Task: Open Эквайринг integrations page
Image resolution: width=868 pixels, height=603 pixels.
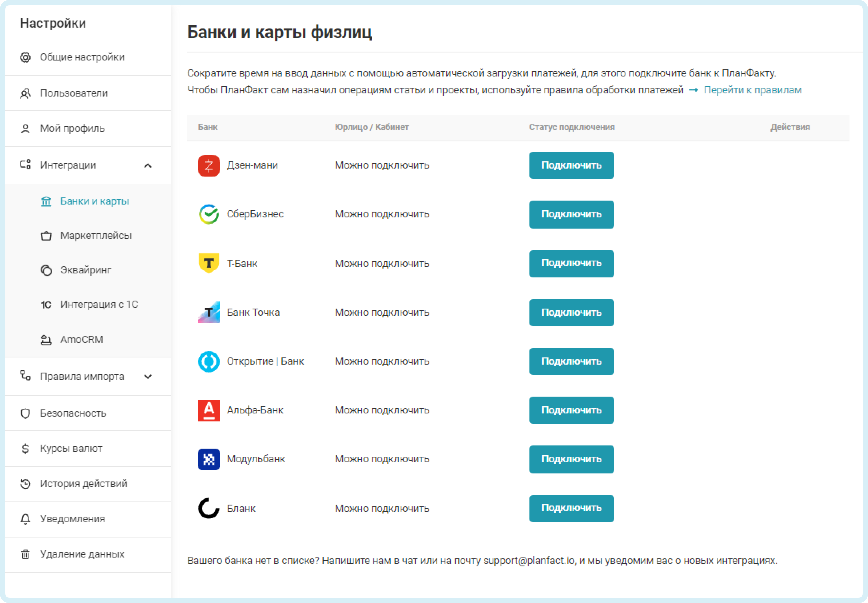Action: tap(88, 270)
